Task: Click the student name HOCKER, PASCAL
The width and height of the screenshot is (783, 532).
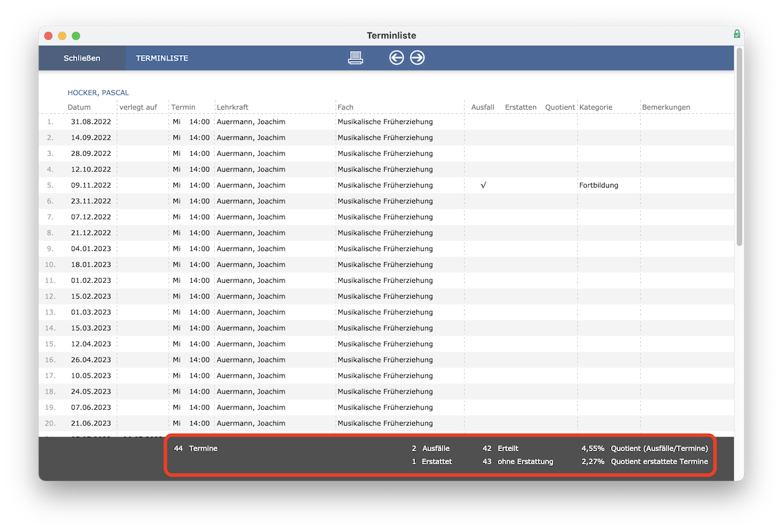Action: pyautogui.click(x=98, y=93)
